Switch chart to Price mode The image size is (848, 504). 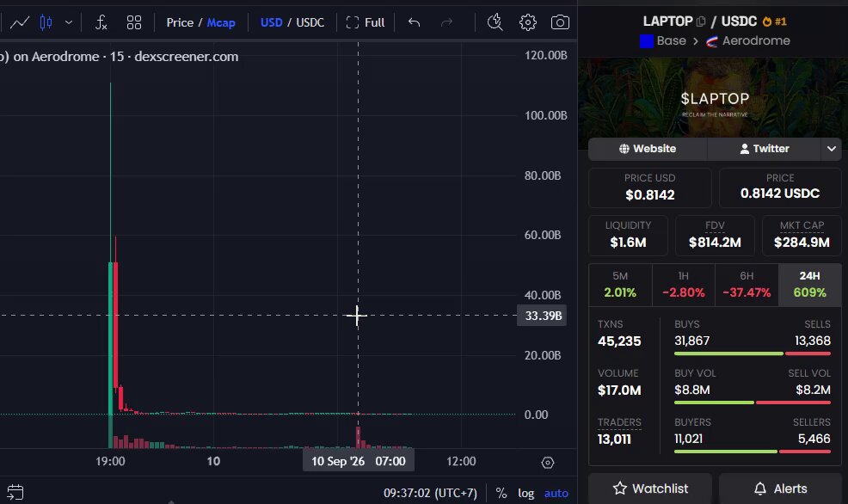pos(180,22)
